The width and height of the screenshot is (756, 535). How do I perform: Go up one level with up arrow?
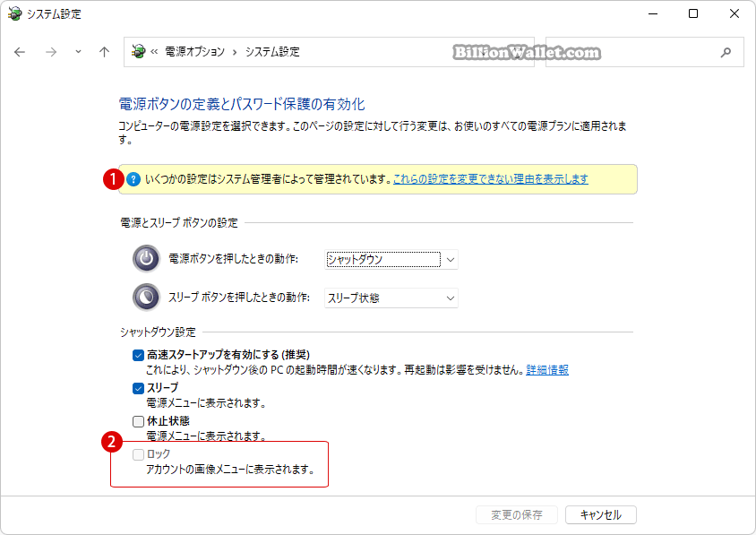pyautogui.click(x=104, y=52)
